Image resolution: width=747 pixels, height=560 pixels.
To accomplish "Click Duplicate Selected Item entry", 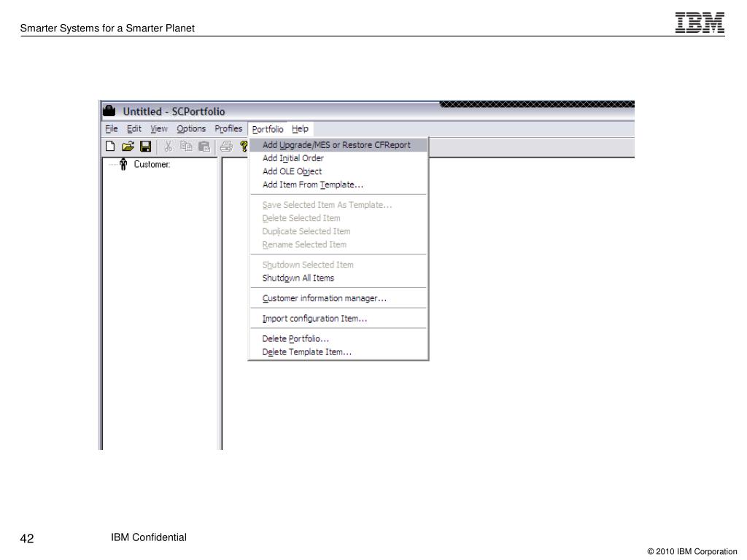I will (338, 231).
